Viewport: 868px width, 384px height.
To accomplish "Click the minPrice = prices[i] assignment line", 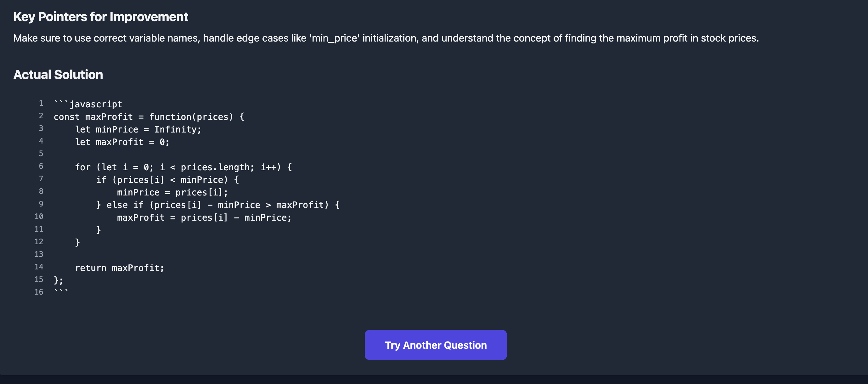I will [x=172, y=192].
